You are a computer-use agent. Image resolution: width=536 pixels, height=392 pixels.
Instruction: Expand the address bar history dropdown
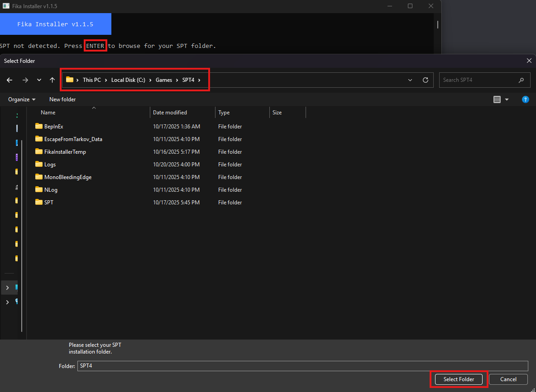tap(410, 80)
